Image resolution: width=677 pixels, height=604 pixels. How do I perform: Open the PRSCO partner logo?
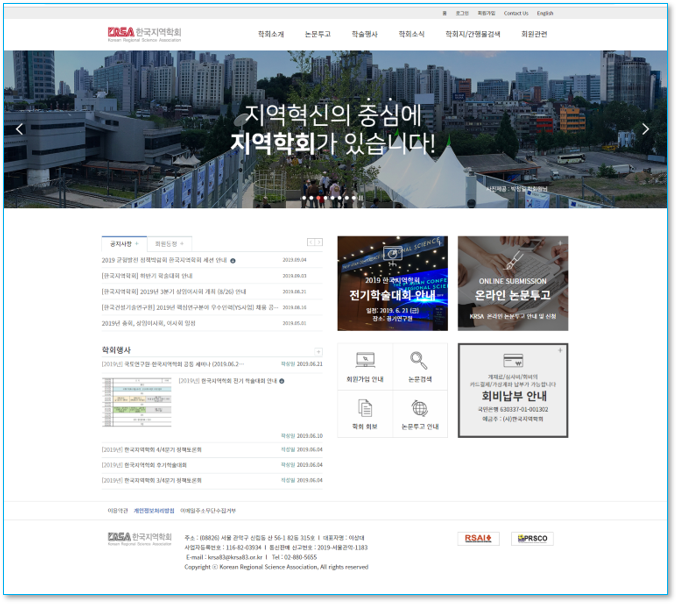coord(532,538)
